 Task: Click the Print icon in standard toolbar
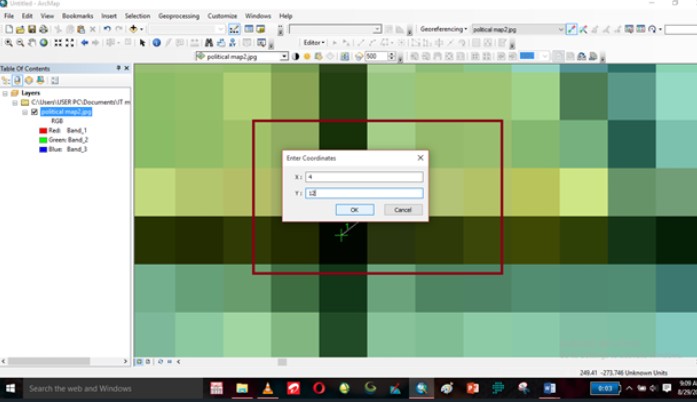tap(44, 29)
